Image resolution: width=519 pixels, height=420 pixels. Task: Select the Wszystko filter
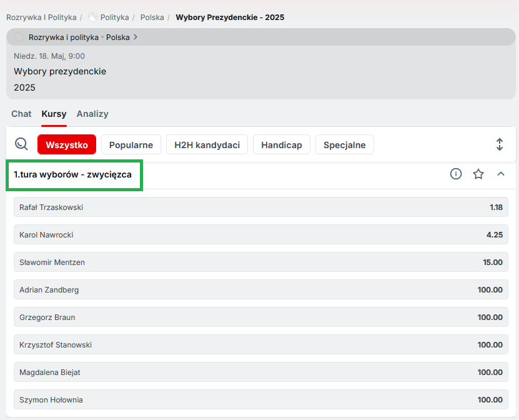[x=67, y=144]
